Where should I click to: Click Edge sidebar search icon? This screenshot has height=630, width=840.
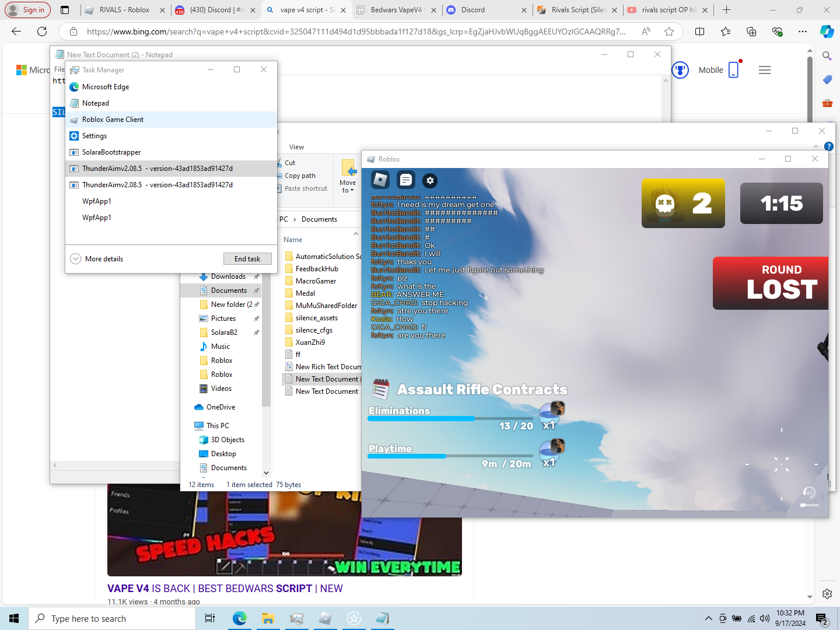827,56
